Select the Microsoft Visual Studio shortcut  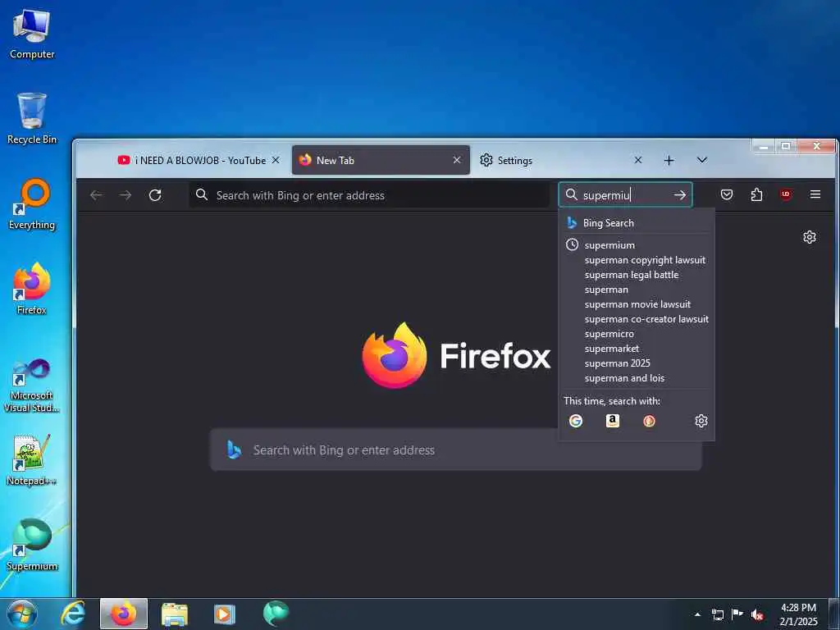32,386
